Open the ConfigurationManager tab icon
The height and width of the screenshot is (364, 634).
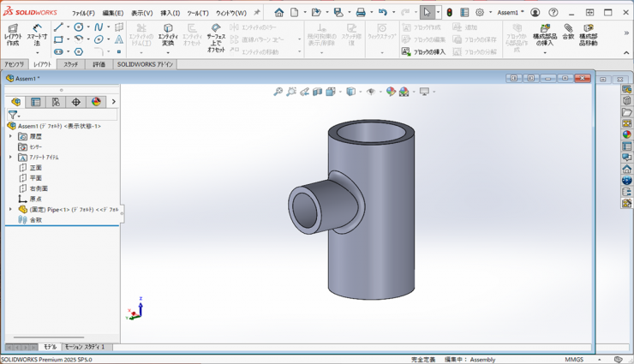coord(56,102)
